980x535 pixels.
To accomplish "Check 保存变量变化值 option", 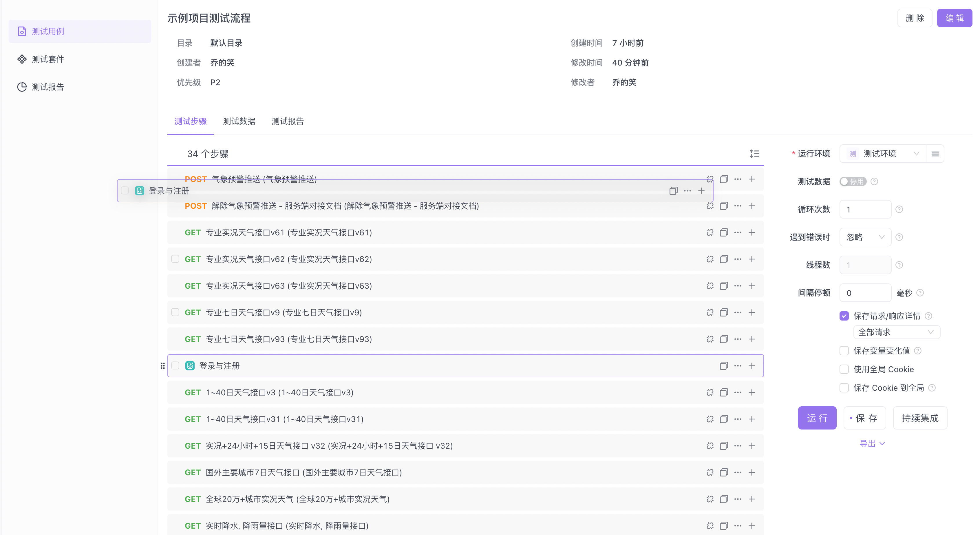I will click(844, 351).
